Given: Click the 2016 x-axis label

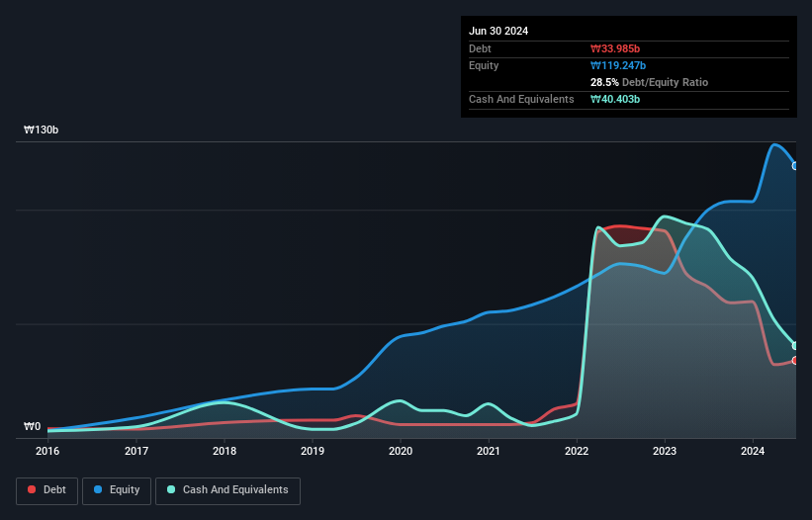Looking at the screenshot, I should point(47,451).
